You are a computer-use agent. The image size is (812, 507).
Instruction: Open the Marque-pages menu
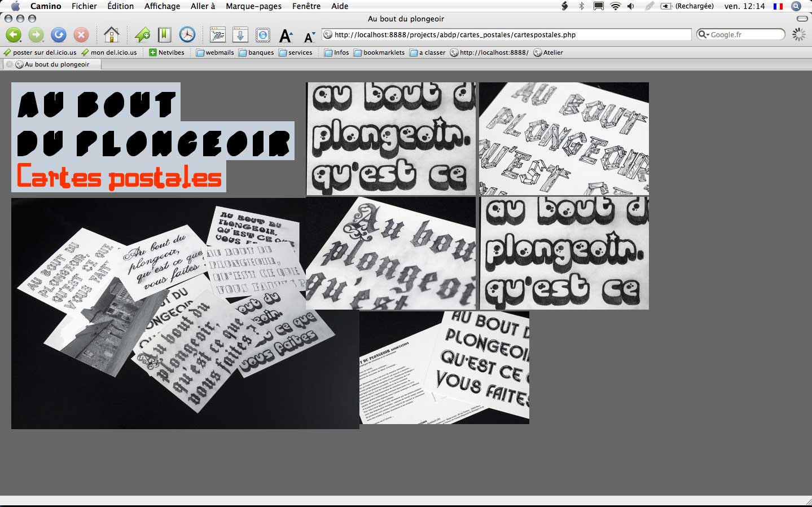coord(253,6)
